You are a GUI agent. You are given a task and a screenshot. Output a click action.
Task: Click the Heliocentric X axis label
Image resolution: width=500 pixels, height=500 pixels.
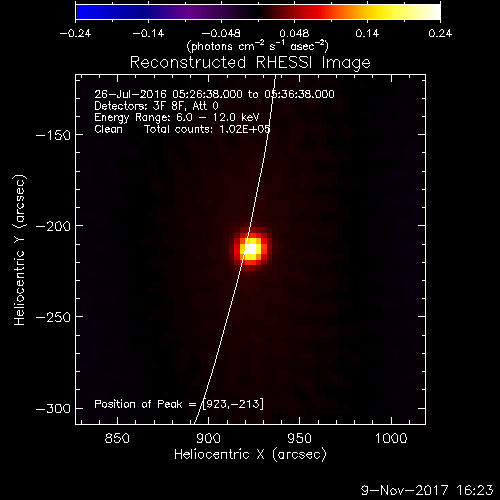pos(250,454)
